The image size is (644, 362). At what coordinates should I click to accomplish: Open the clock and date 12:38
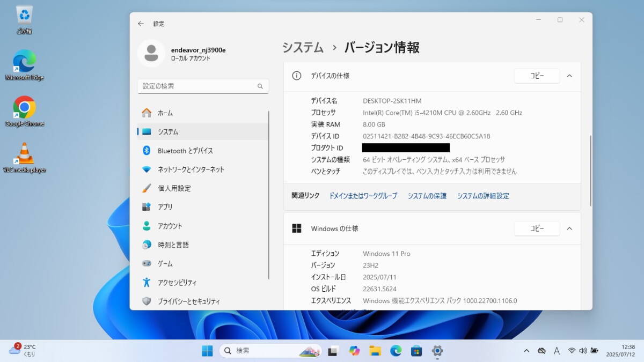(620, 351)
